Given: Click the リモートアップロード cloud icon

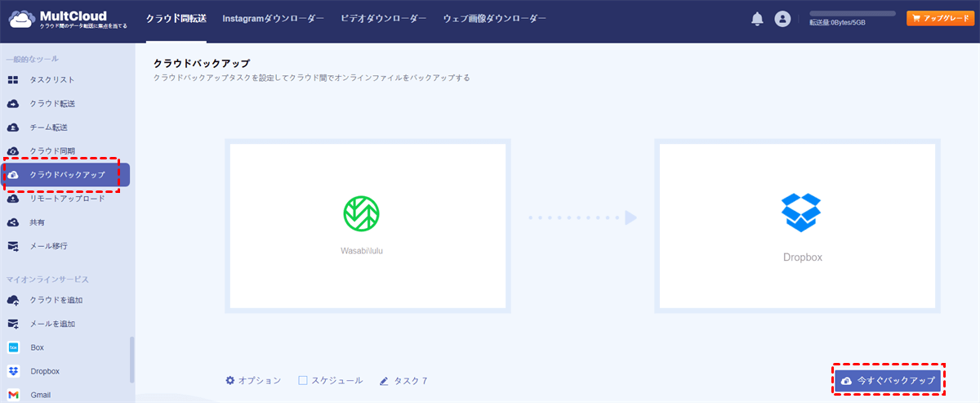Looking at the screenshot, I should coord(13,199).
